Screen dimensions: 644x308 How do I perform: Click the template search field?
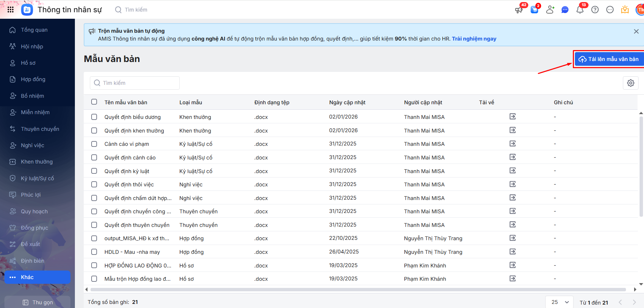(135, 83)
